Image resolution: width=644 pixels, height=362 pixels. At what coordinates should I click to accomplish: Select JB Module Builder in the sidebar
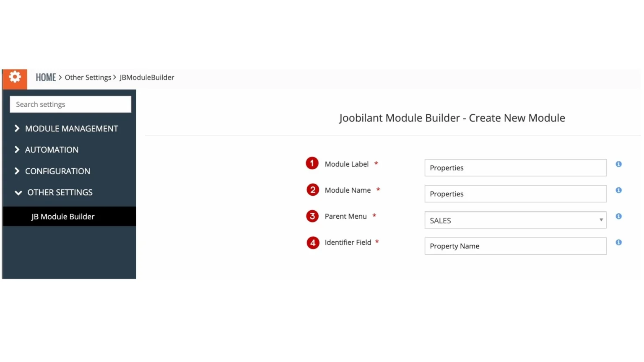62,216
